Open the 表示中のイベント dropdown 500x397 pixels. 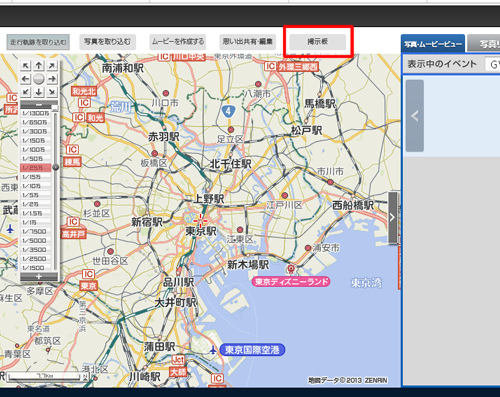(493, 64)
